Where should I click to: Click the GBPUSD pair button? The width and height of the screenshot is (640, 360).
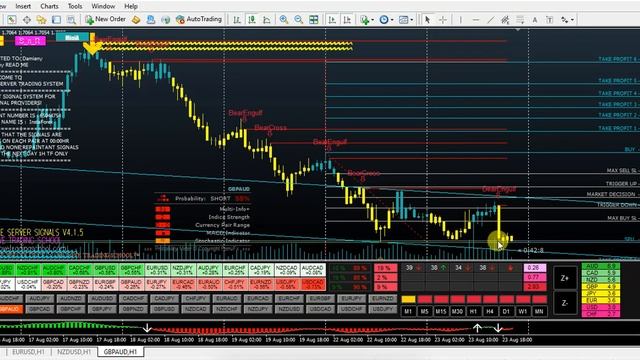coord(164,309)
